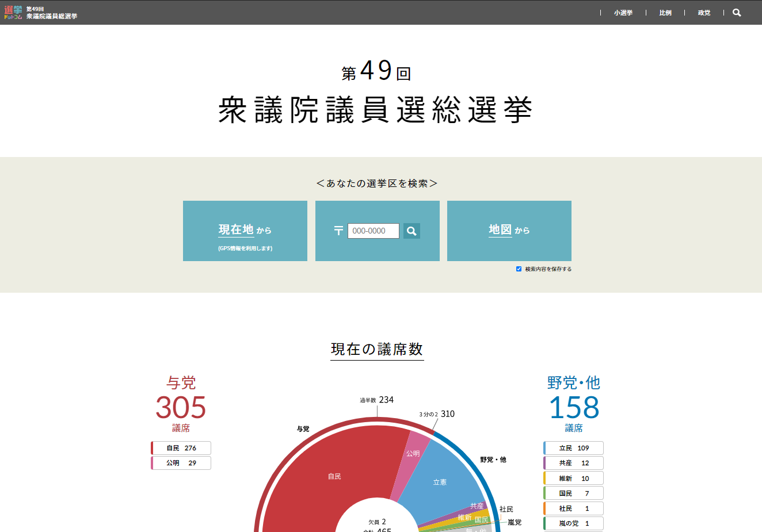Screen dimensions: 762x532
Task: Select 共産 12 party legend item
Action: coord(573,463)
